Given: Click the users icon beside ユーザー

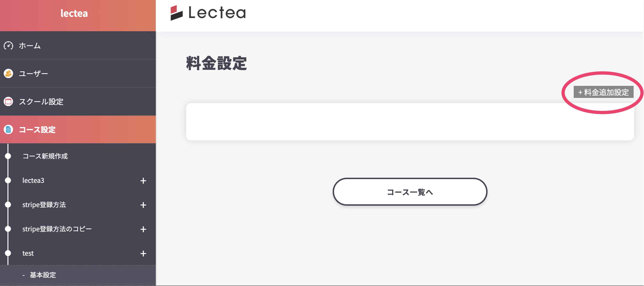Looking at the screenshot, I should click(x=8, y=73).
